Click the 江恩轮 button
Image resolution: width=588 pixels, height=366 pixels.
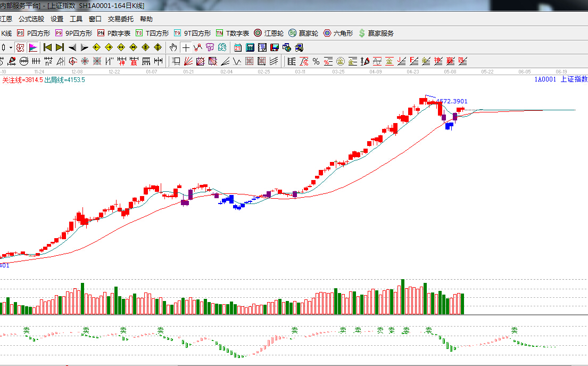[269, 33]
